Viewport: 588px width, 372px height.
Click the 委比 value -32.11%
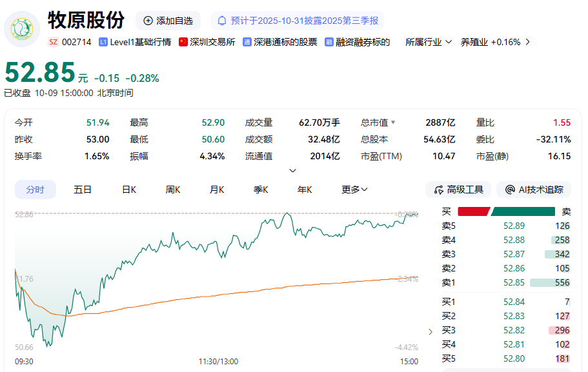coord(553,139)
